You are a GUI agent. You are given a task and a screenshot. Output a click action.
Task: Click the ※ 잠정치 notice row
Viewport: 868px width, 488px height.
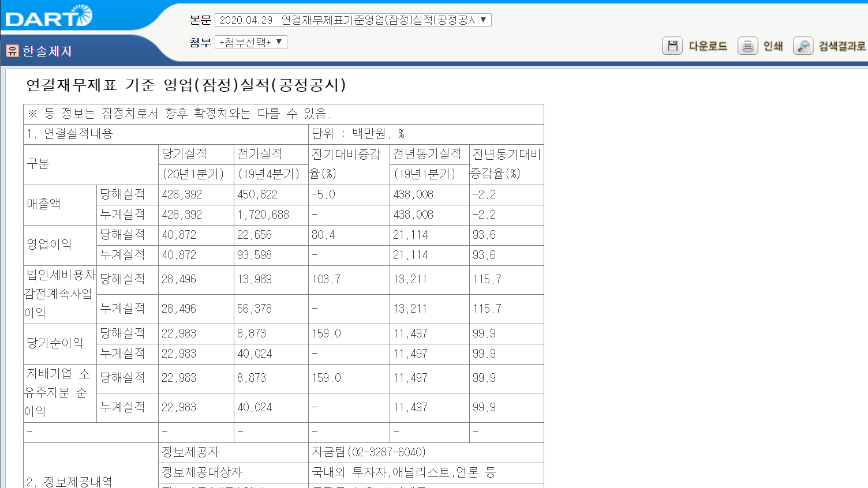click(283, 114)
